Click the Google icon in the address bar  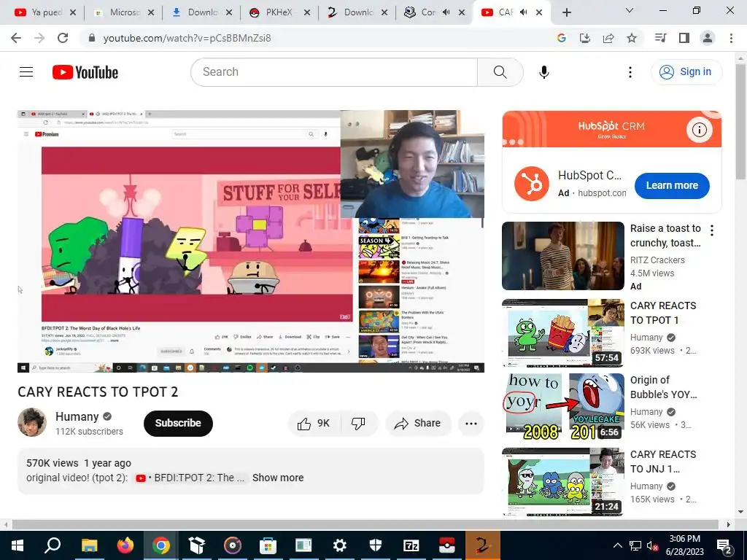(562, 38)
